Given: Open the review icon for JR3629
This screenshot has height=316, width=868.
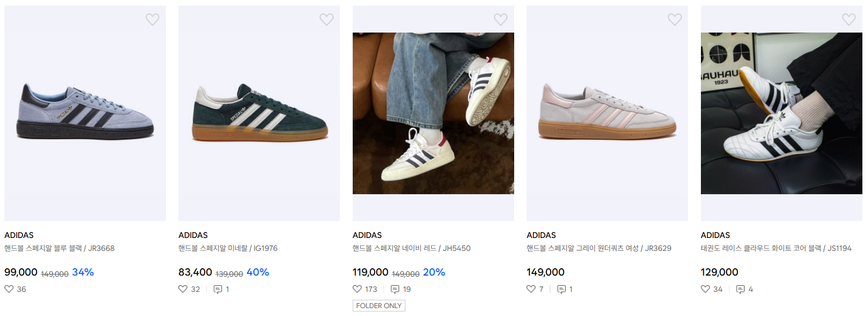Looking at the screenshot, I should point(561,289).
